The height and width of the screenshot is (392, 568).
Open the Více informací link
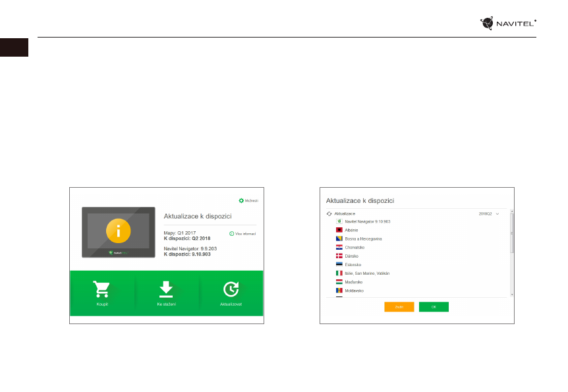242,233
